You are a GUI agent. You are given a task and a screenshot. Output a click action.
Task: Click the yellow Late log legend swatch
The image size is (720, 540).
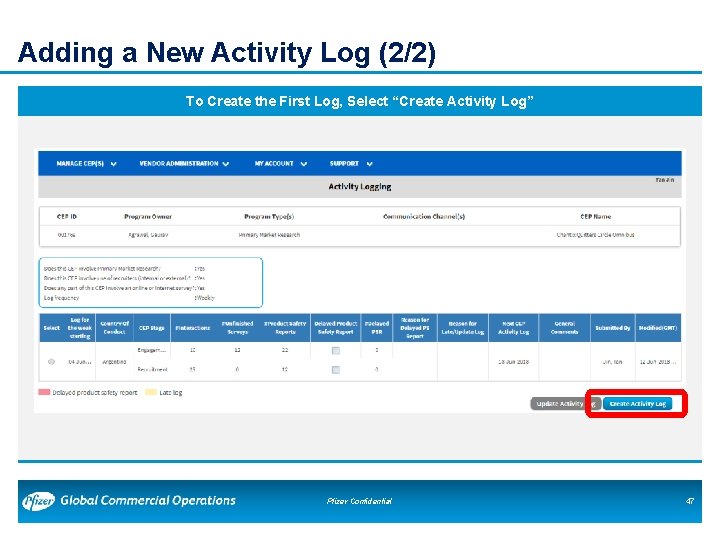coord(151,393)
